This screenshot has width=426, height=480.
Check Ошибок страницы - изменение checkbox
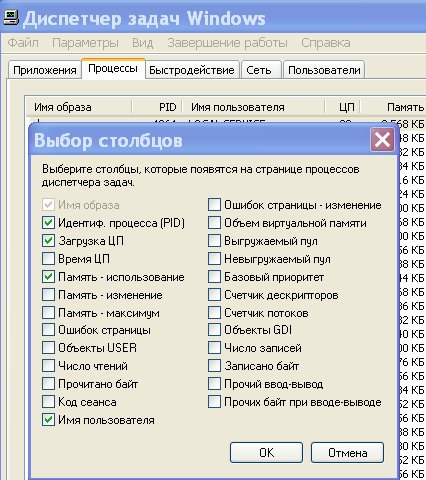pos(214,205)
